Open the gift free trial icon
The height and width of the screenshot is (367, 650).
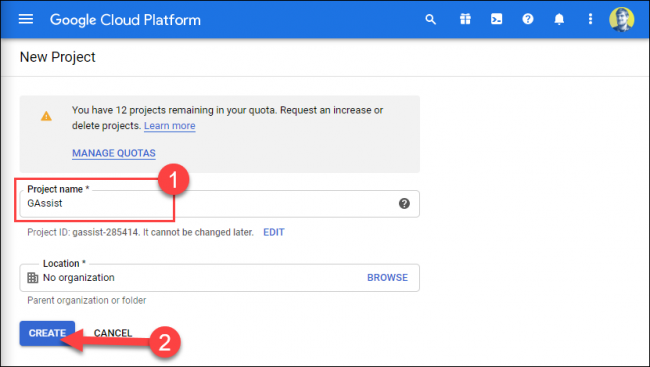click(465, 19)
